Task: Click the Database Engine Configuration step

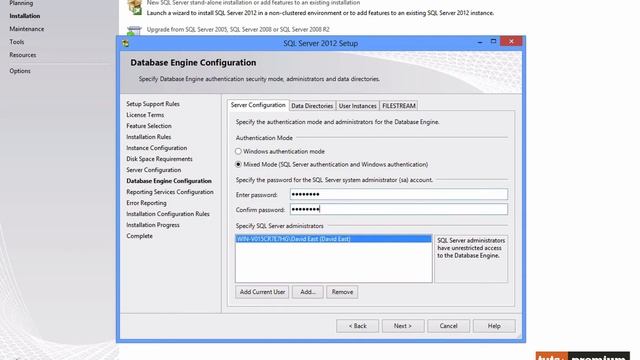Action: tap(169, 181)
